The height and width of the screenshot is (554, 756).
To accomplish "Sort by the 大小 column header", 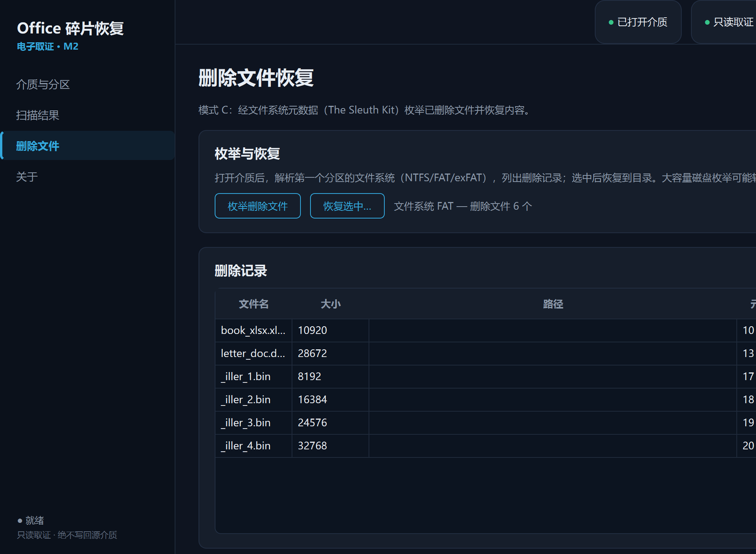I will click(331, 304).
